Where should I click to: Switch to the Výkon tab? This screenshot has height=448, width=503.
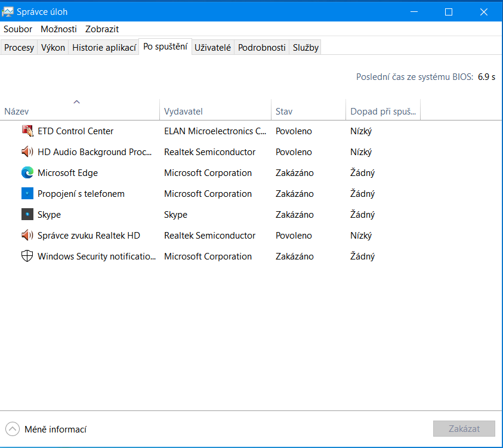[53, 48]
